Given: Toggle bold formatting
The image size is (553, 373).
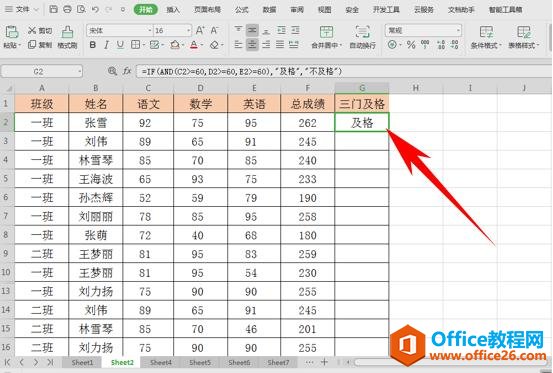Looking at the screenshot, I should point(93,45).
